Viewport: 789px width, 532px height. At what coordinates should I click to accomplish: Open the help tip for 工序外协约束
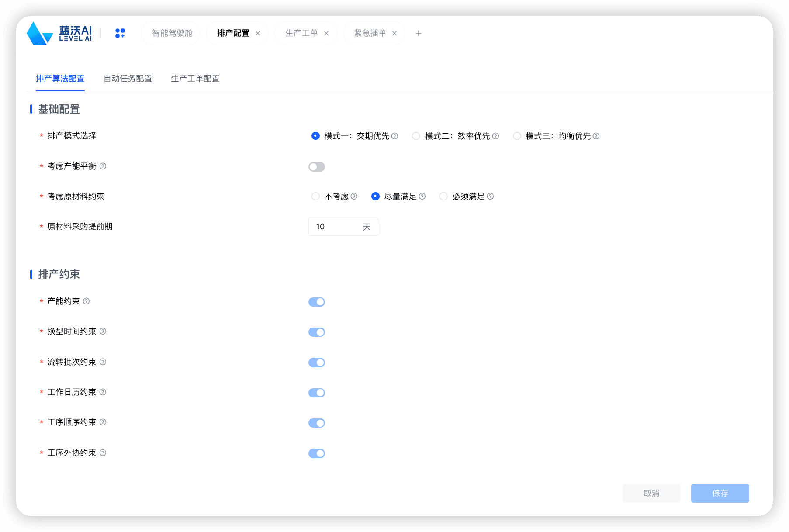[x=103, y=453]
